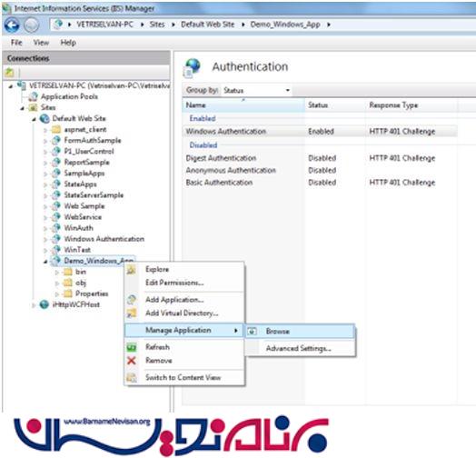Click the WinTest application icon
Viewport: 476px width, 458px height.
[x=56, y=250]
